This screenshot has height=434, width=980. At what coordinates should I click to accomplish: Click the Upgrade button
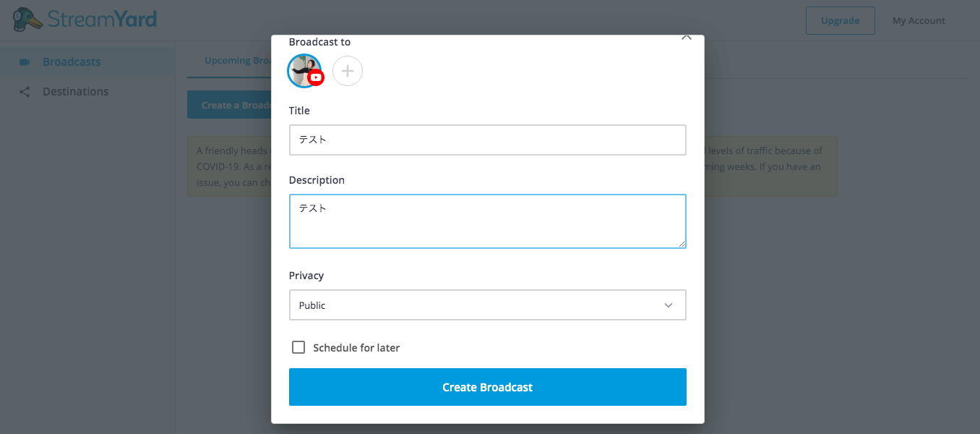[x=841, y=20]
